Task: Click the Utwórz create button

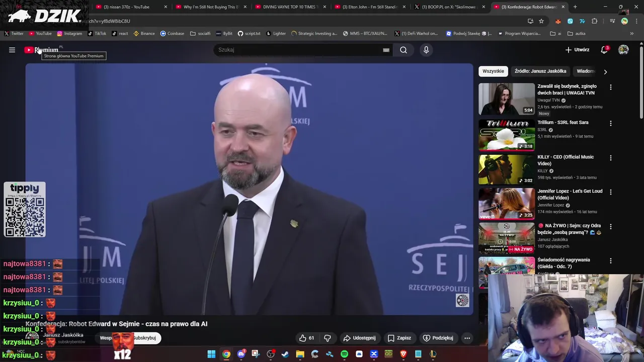Action: [577, 50]
